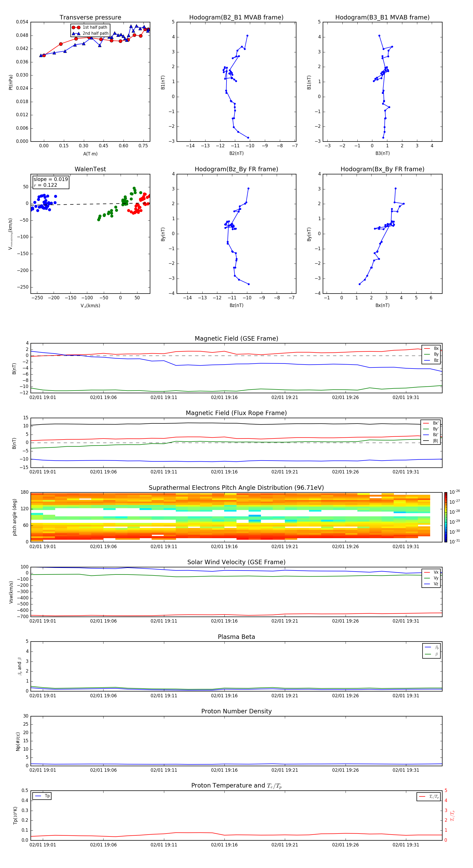This screenshot has width=473, height=868.
Task: Select the 30 tick on Proton Number Density
Action: click(x=25, y=716)
